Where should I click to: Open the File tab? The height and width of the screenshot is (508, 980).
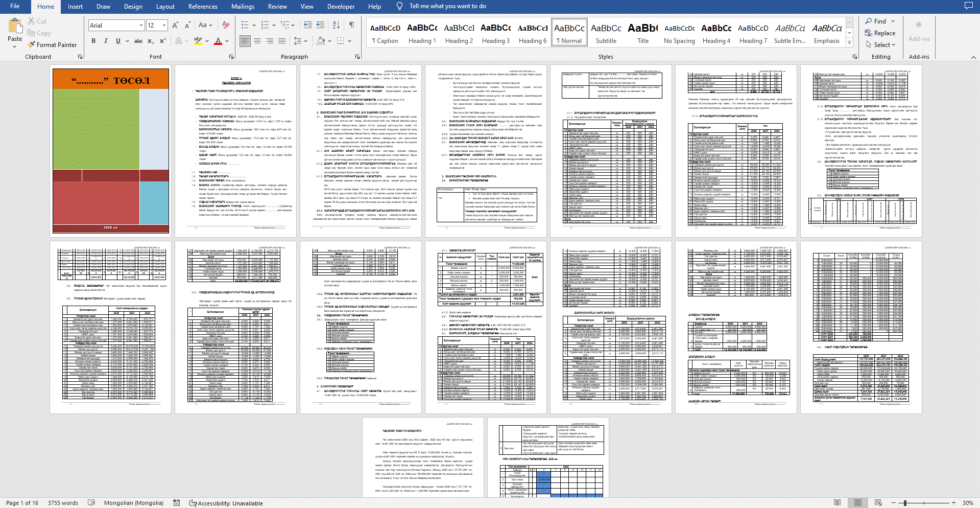(x=15, y=6)
